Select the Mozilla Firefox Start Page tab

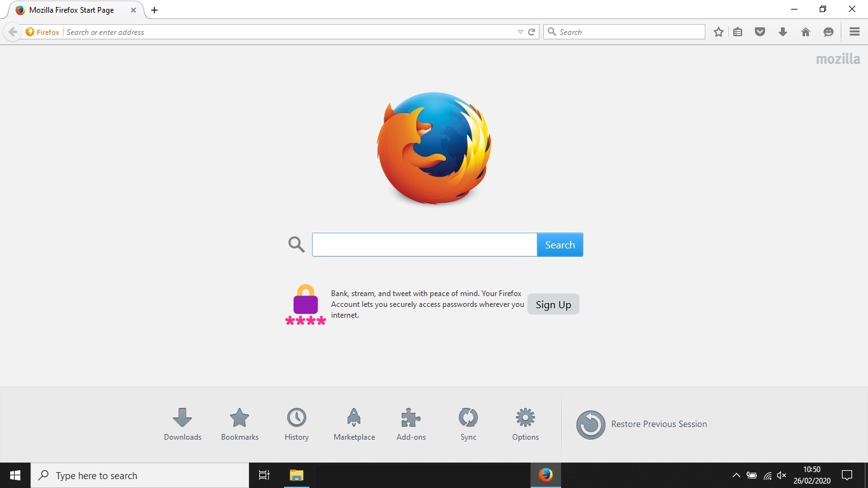pos(71,10)
